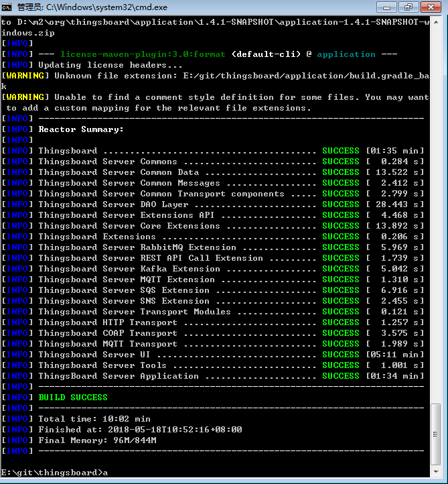The width and height of the screenshot is (448, 484).
Task: Click the Thingsboard Server Common Messages row
Action: point(213,183)
